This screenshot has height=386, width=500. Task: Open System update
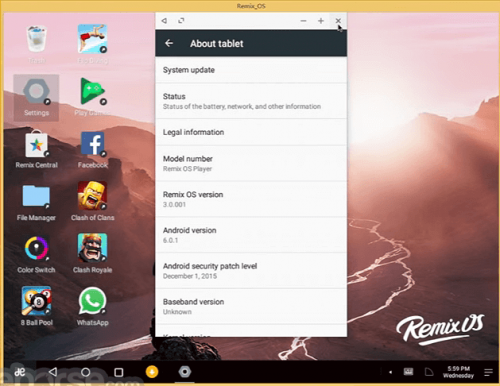251,70
